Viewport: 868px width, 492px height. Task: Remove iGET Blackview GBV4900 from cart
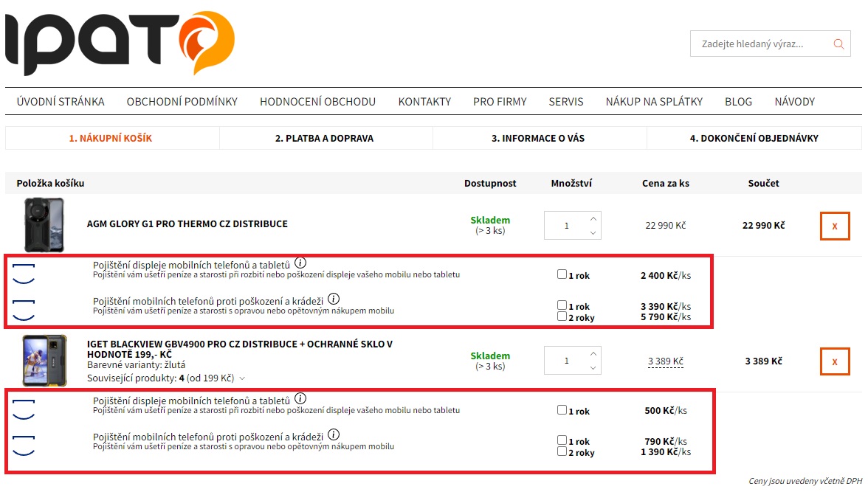click(x=835, y=361)
